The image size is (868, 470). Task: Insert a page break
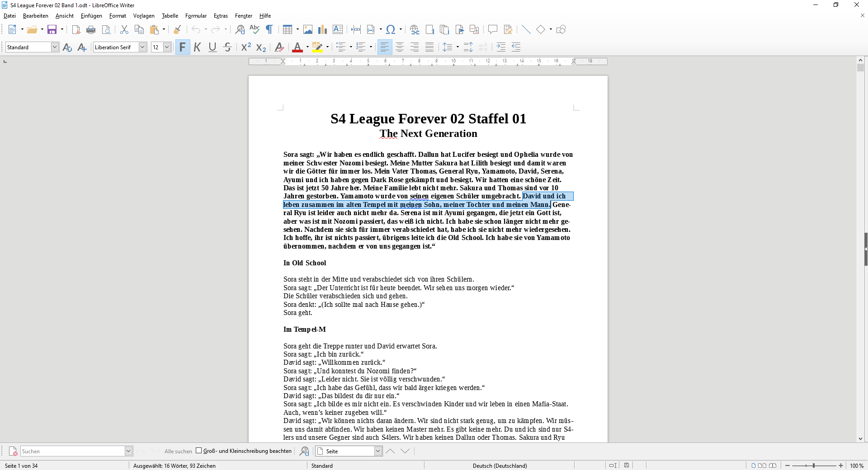(x=356, y=30)
